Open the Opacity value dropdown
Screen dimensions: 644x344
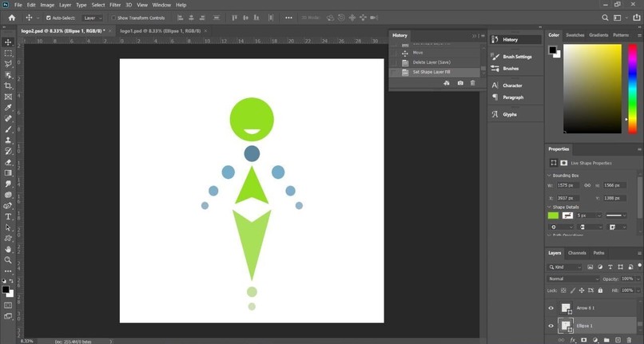[x=638, y=279]
